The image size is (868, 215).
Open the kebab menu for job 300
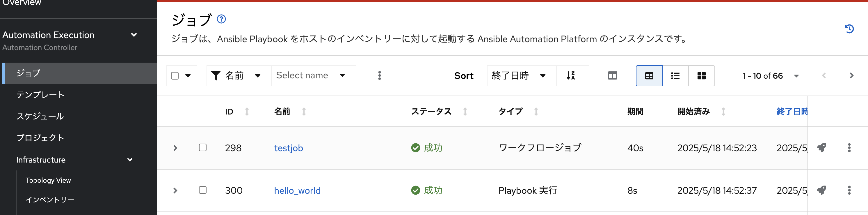click(849, 190)
